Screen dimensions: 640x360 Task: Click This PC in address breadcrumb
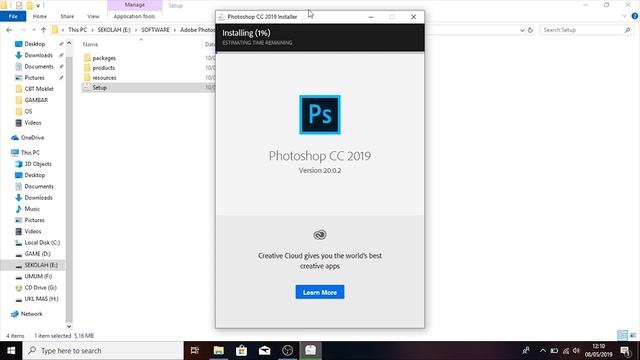[x=78, y=30]
